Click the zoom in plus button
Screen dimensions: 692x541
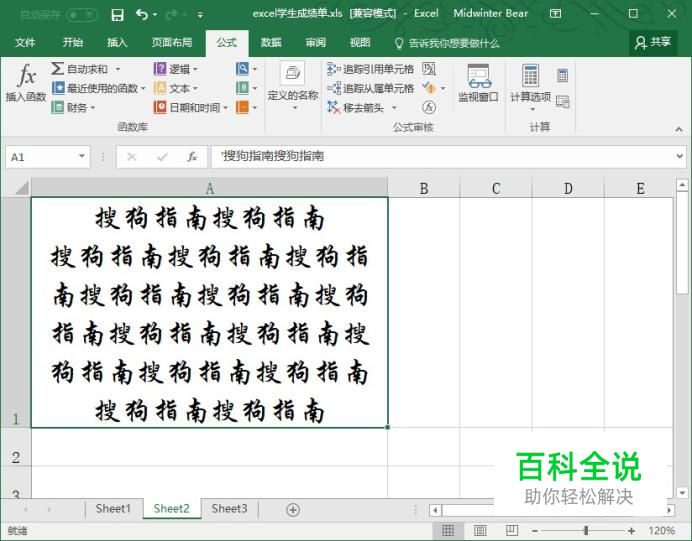click(x=631, y=530)
